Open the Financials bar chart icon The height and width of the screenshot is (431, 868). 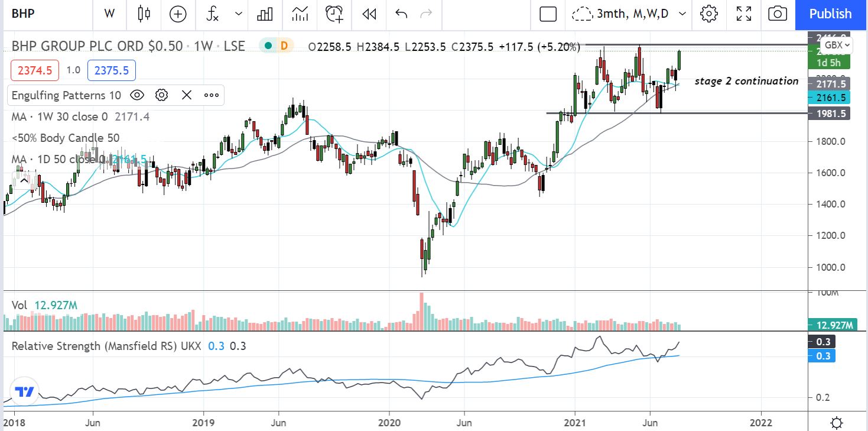tap(264, 14)
